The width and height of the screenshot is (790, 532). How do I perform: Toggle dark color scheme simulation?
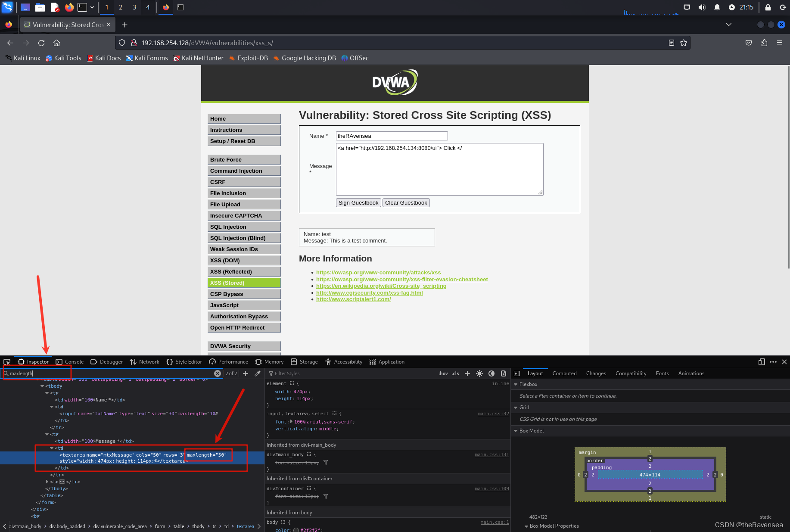(491, 373)
